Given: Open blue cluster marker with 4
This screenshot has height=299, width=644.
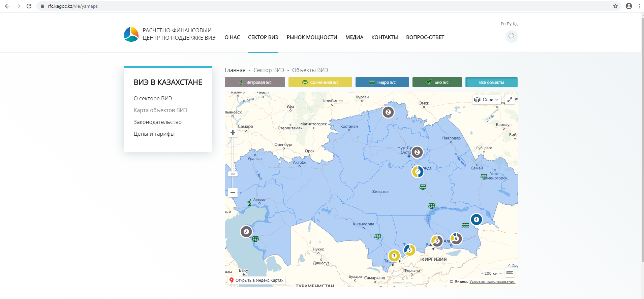Looking at the screenshot, I should 476,220.
